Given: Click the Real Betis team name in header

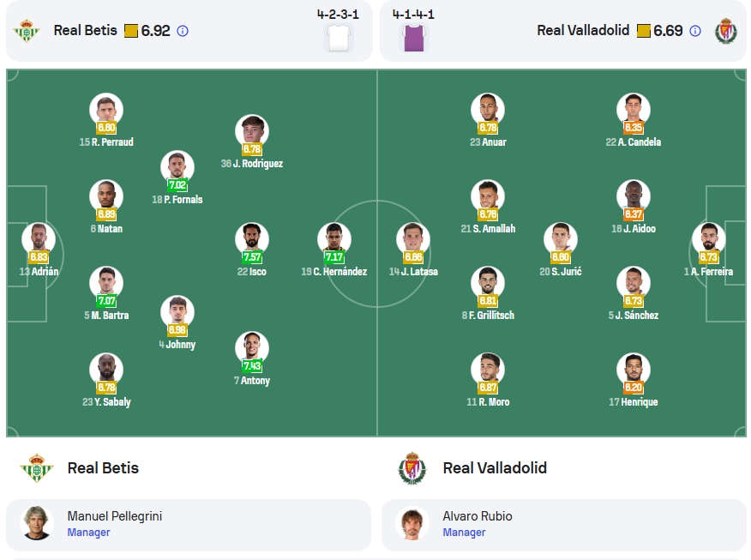Looking at the screenshot, I should click(85, 31).
